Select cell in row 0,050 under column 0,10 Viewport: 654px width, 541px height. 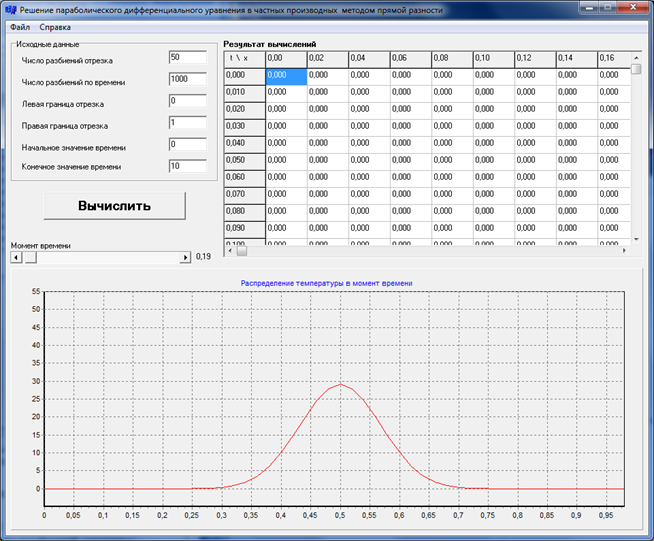[493, 162]
